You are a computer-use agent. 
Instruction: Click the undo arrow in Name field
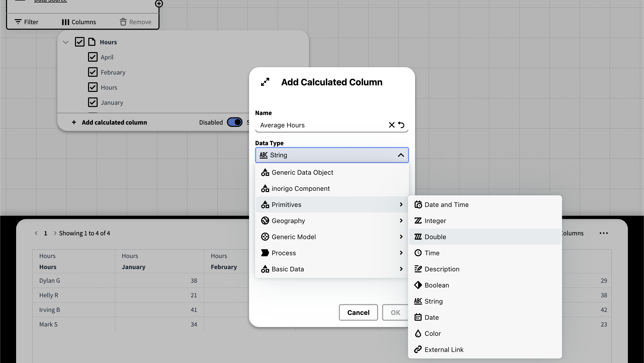point(401,125)
